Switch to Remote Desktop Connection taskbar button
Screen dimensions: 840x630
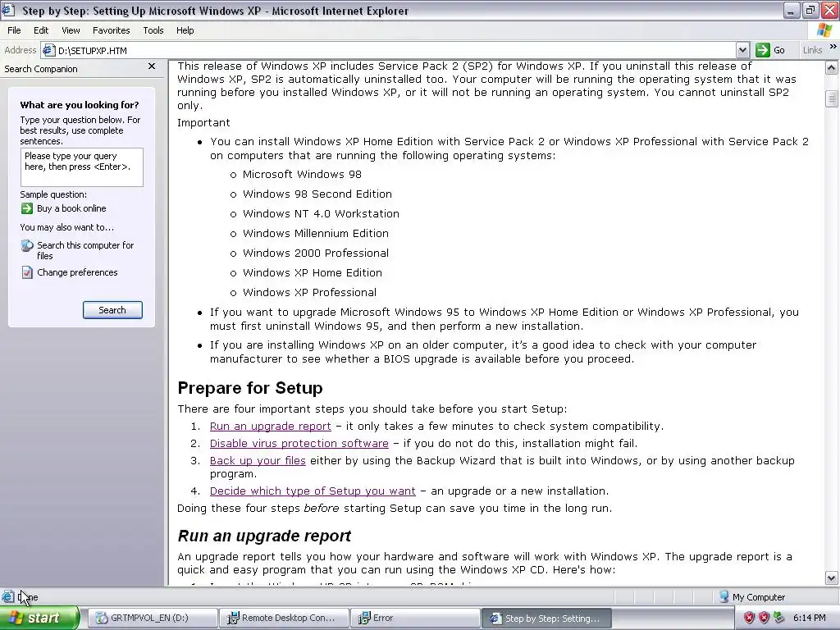(x=285, y=618)
